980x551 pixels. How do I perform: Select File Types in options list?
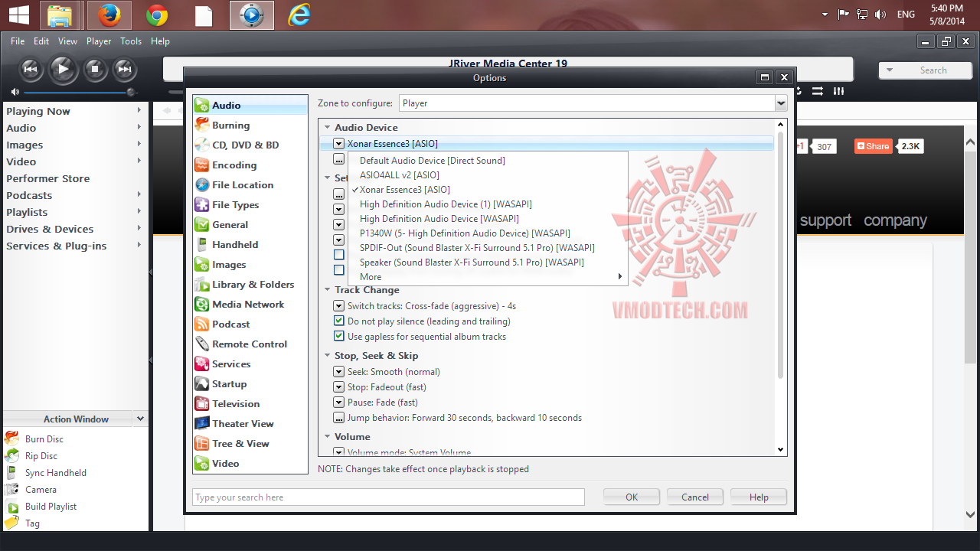235,204
